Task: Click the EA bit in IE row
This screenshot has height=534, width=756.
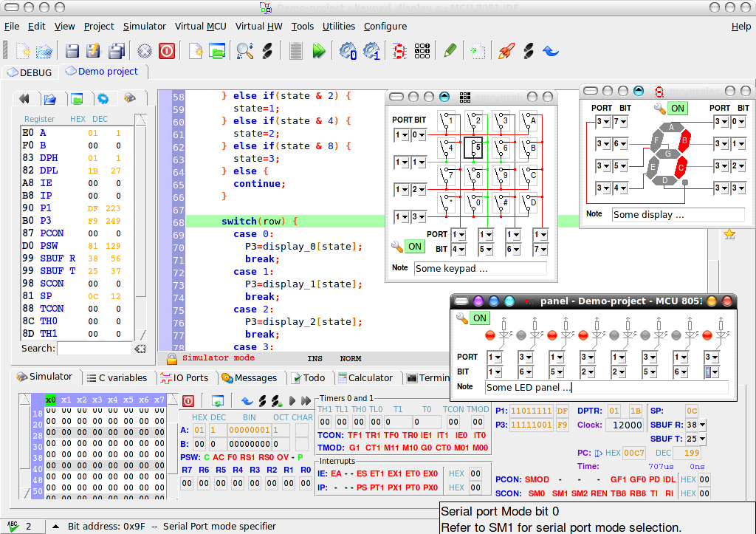Action: (x=336, y=474)
